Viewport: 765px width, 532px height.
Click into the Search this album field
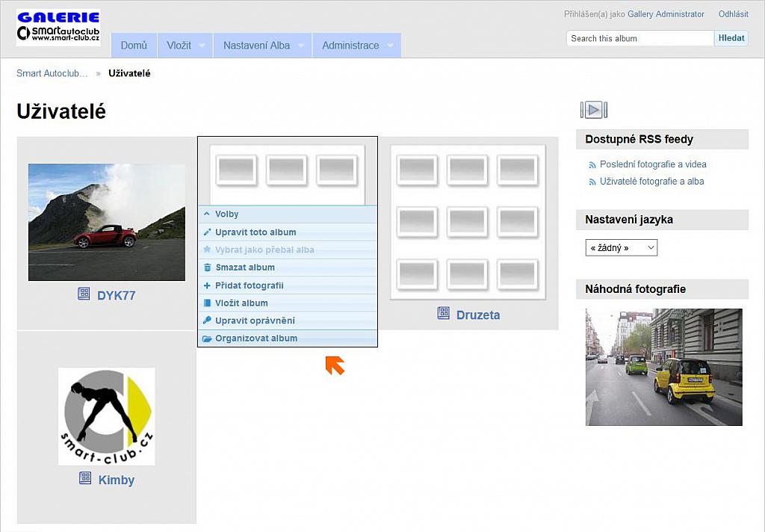(640, 38)
